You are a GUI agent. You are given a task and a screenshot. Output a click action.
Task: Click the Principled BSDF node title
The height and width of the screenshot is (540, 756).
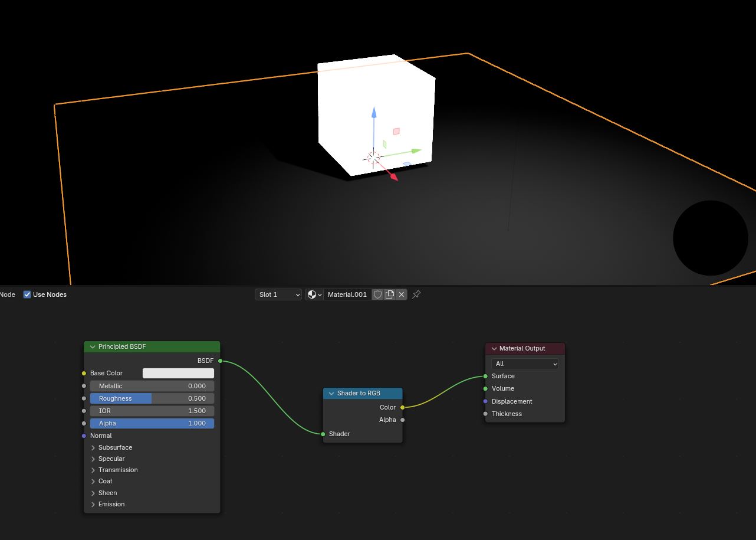pyautogui.click(x=122, y=347)
